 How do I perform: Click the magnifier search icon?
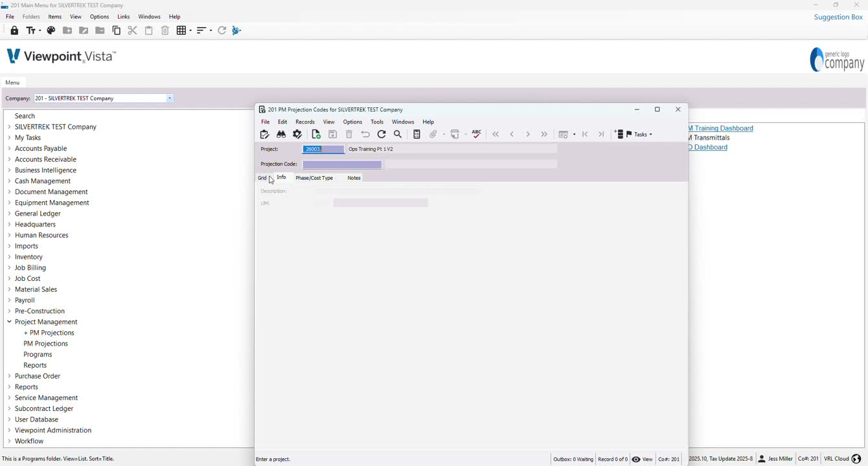[398, 135]
